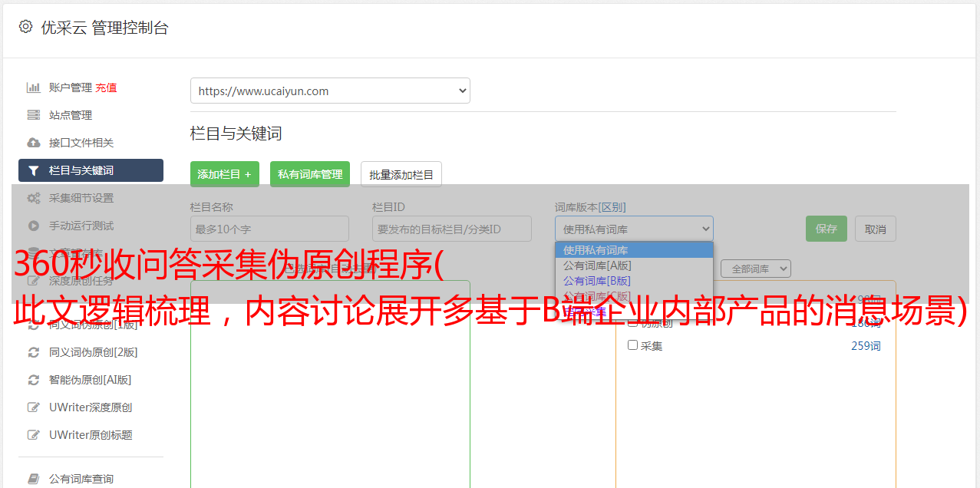Click the 栏目与关键词 page heading

click(236, 134)
